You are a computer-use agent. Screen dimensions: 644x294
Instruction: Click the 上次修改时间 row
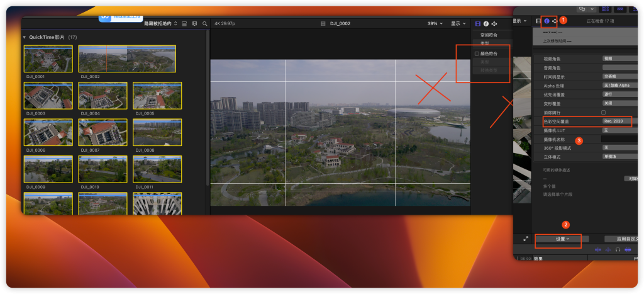click(585, 41)
